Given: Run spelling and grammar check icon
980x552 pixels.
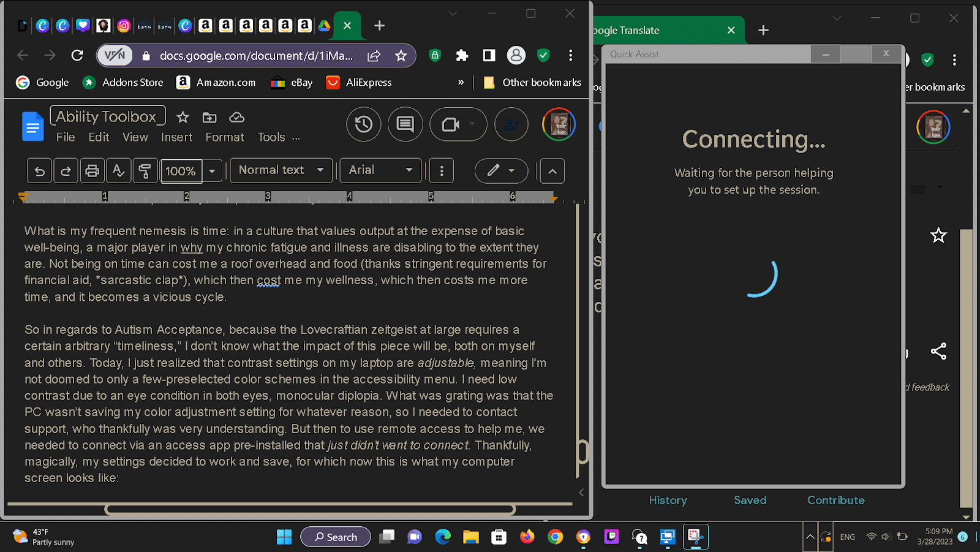Looking at the screenshot, I should click(118, 170).
